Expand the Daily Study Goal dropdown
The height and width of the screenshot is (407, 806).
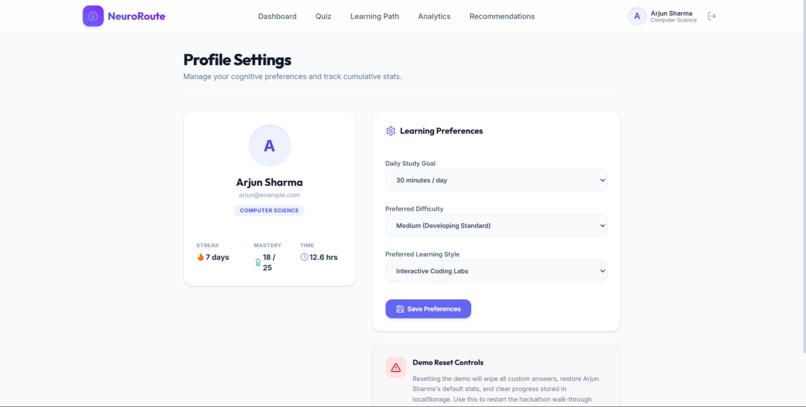tap(496, 180)
